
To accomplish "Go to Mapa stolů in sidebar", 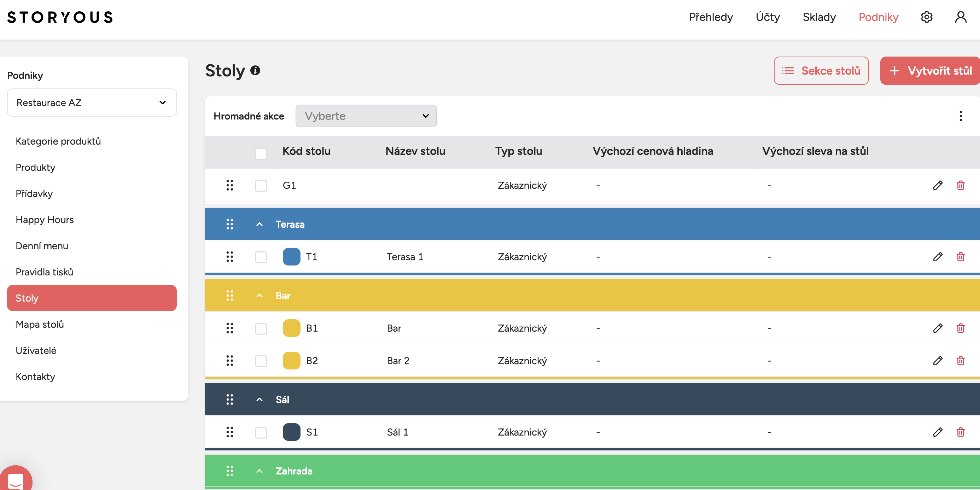I will tap(40, 324).
